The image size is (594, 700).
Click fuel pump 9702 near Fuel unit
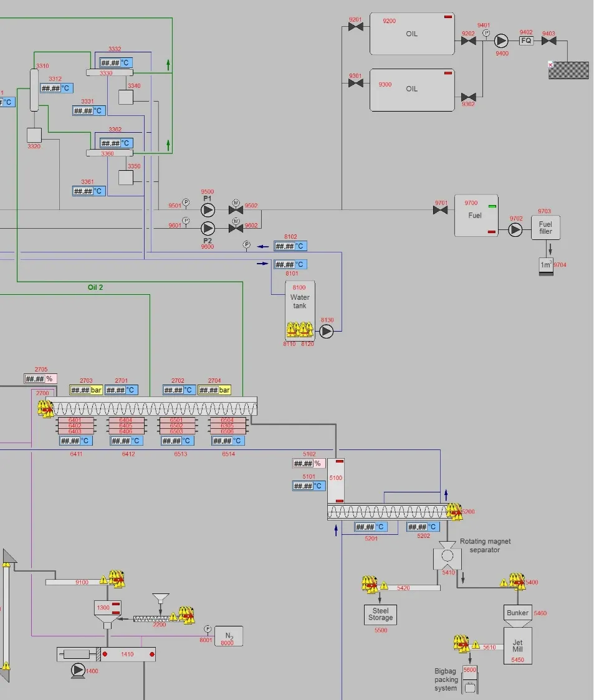(515, 230)
